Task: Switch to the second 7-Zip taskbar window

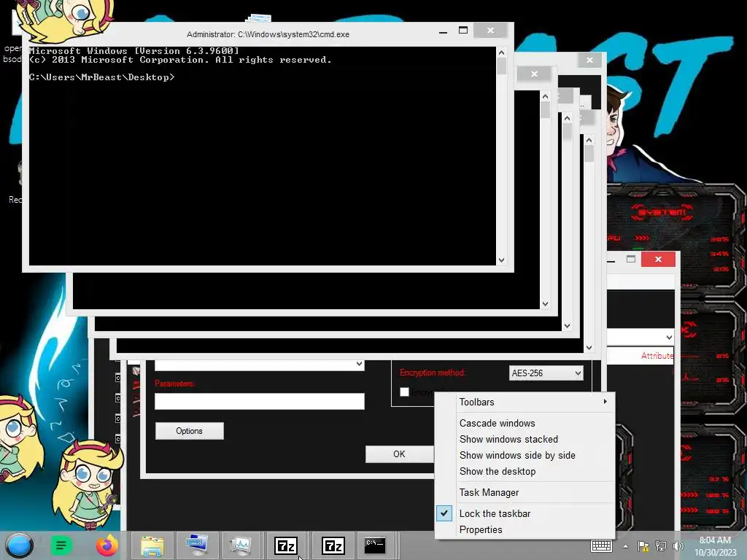Action: (333, 545)
